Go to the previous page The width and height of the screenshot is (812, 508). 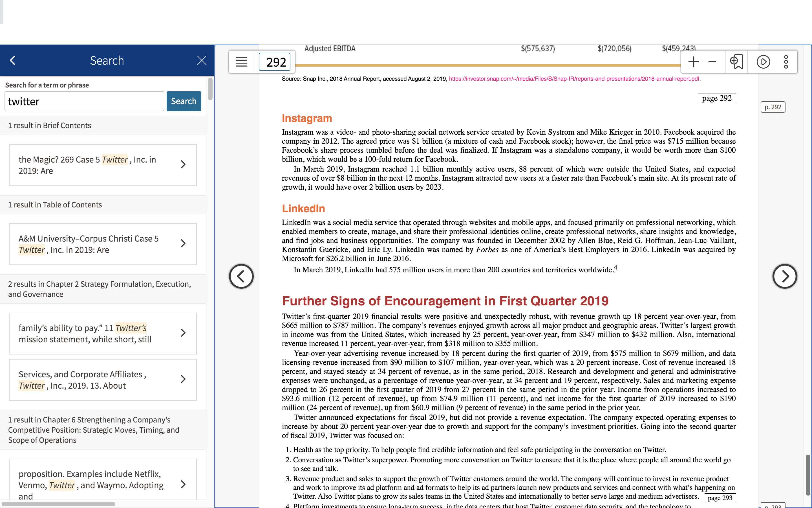(x=241, y=276)
